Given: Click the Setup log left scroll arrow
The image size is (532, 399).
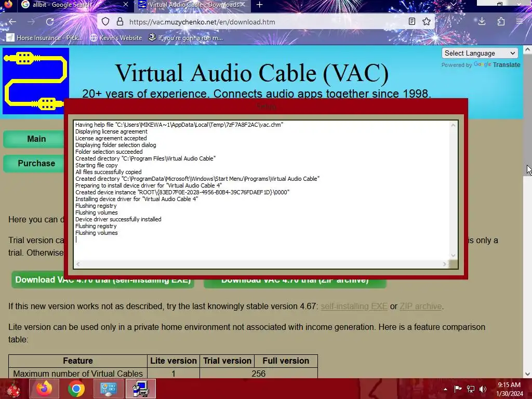Looking at the screenshot, I should tap(78, 264).
